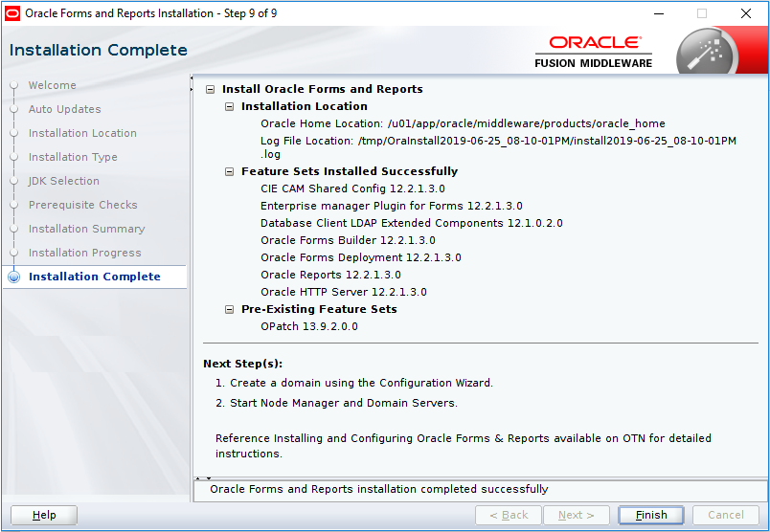Select the Prerequisite Checks step

click(82, 205)
